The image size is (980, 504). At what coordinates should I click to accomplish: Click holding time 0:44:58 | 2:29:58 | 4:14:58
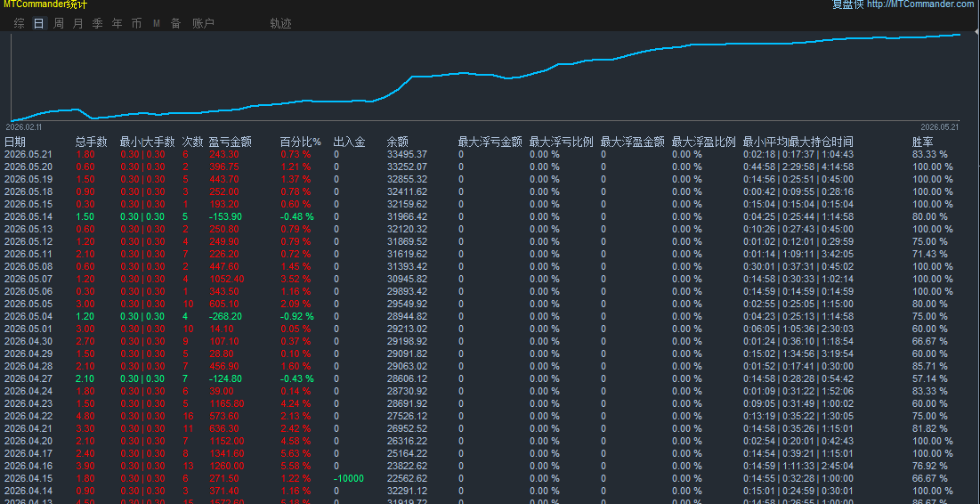(x=798, y=167)
